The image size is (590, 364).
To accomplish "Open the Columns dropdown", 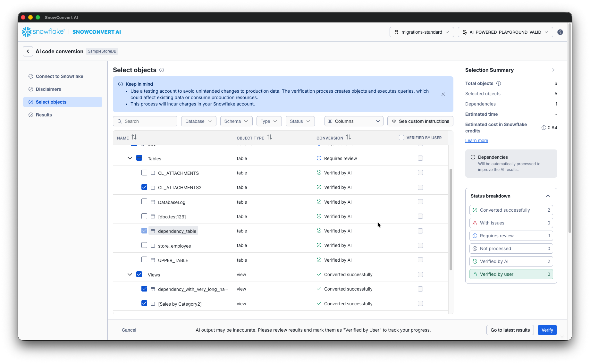I will [x=354, y=121].
